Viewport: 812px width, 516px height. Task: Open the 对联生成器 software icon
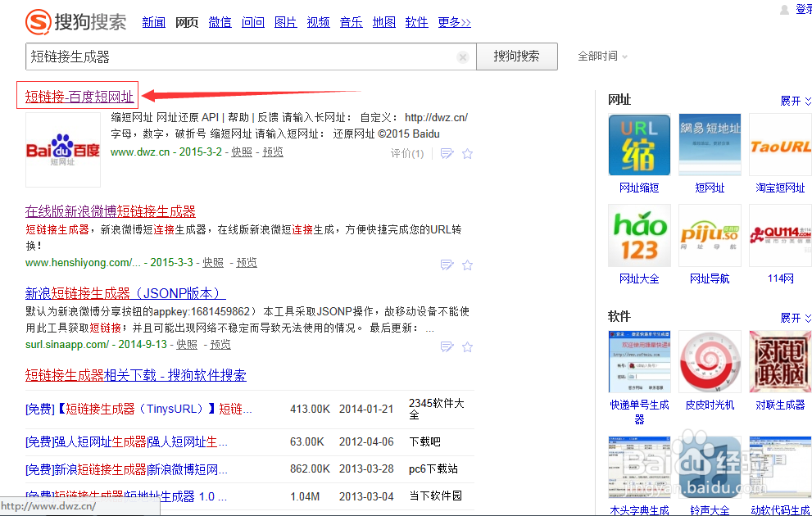(x=780, y=361)
